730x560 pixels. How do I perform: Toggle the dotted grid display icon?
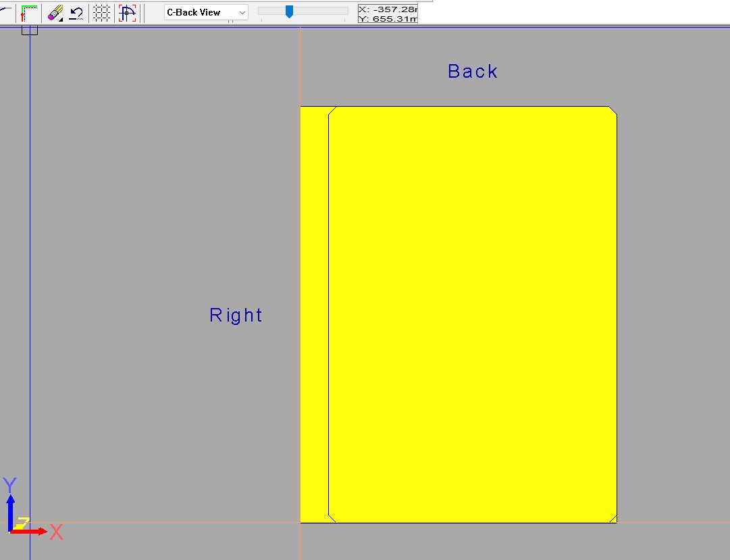click(102, 13)
